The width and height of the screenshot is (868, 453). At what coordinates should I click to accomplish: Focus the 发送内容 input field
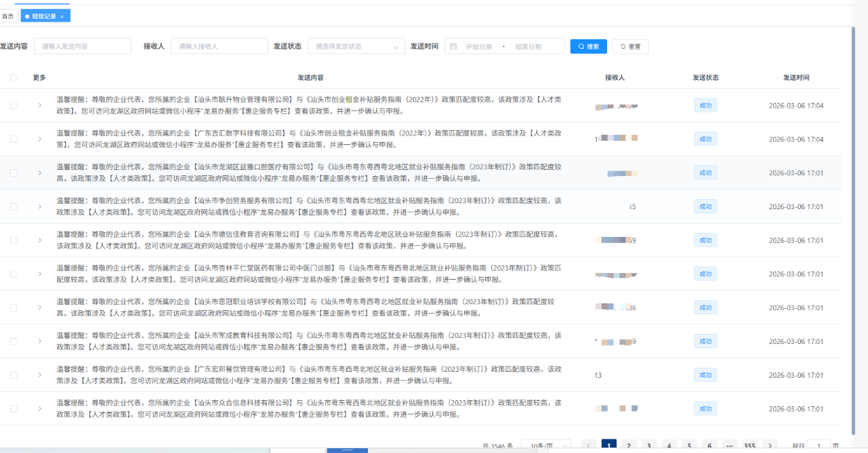pos(83,47)
